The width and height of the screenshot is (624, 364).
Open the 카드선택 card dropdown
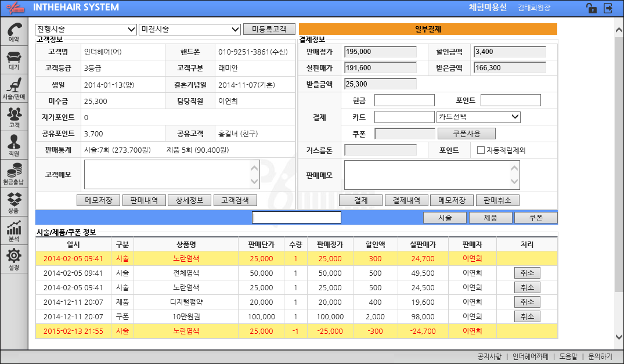[478, 117]
